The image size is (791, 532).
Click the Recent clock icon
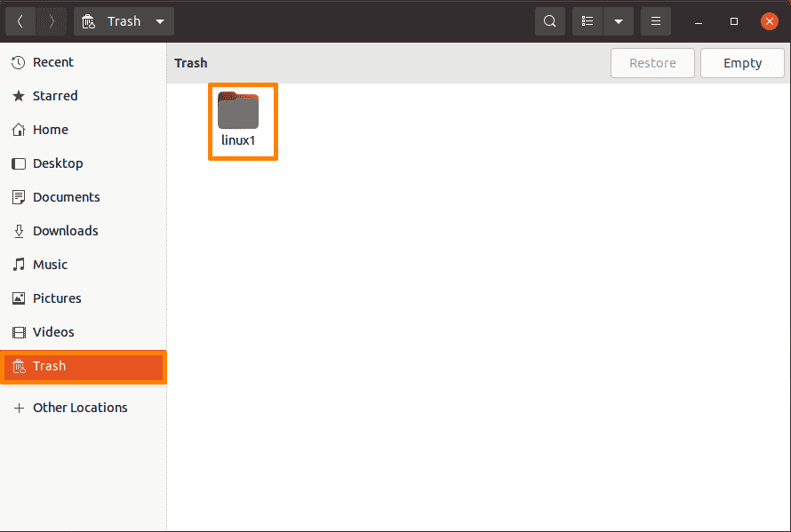(19, 62)
